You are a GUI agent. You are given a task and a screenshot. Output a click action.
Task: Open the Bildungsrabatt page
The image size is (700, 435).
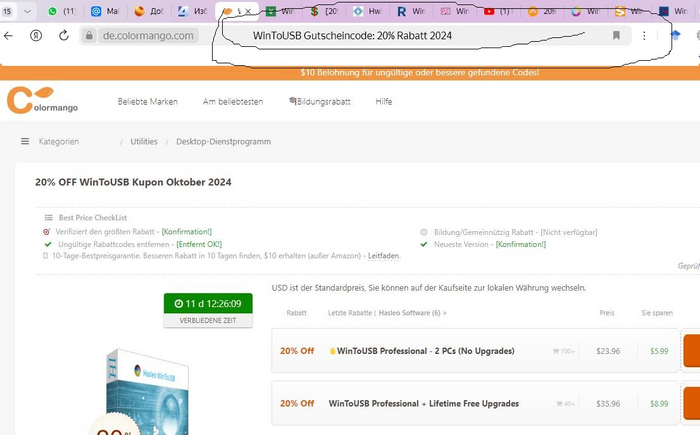(x=320, y=101)
